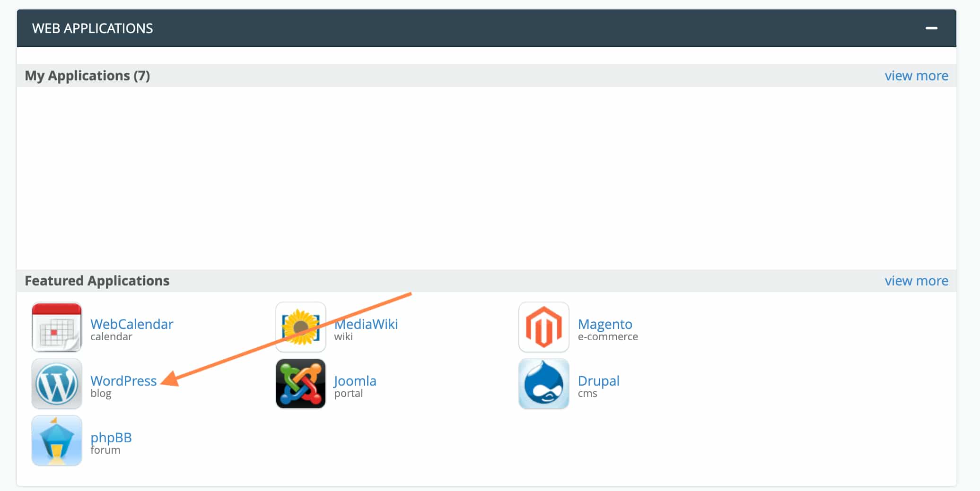Viewport: 980px width, 491px height.
Task: Click the Joomla logo icon
Action: coord(301,384)
